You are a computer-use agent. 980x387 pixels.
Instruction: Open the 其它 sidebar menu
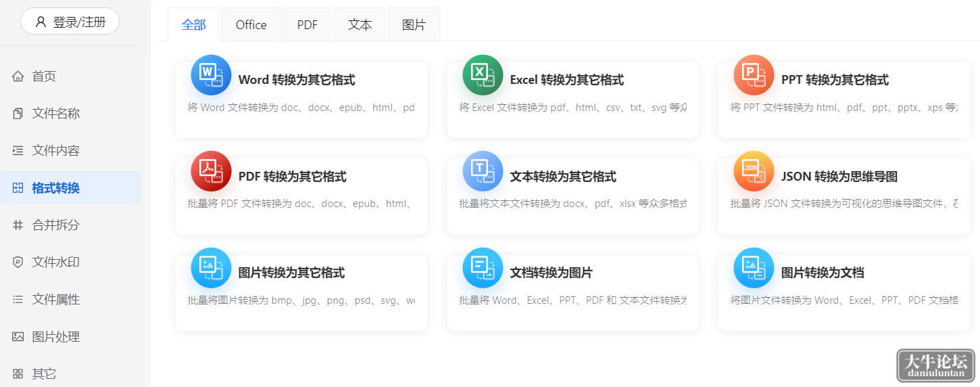click(x=71, y=373)
